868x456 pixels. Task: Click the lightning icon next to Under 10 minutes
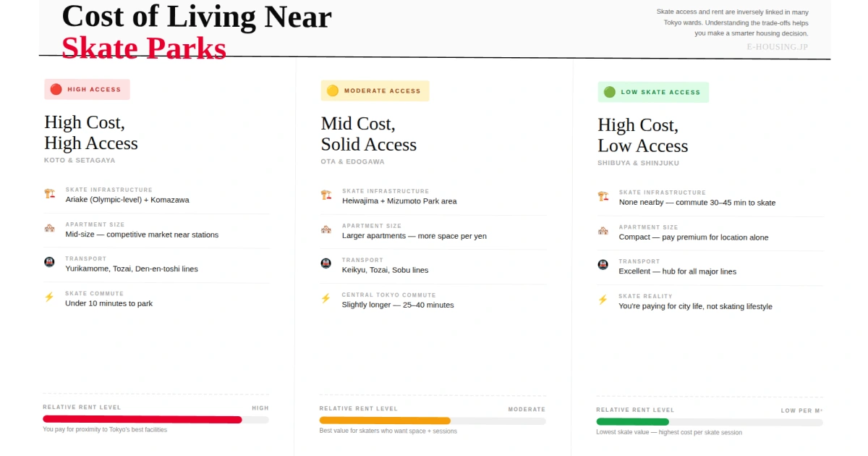49,297
